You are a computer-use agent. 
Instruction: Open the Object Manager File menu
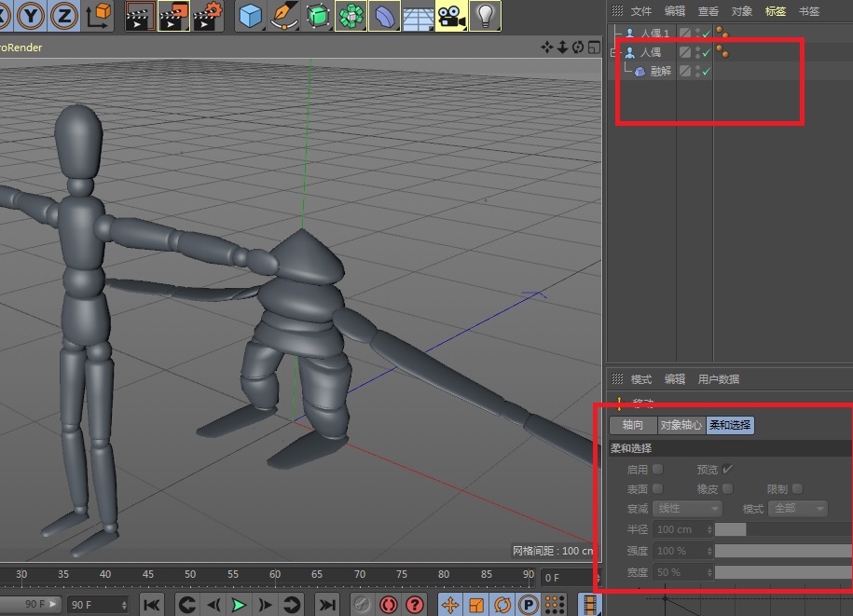(640, 11)
